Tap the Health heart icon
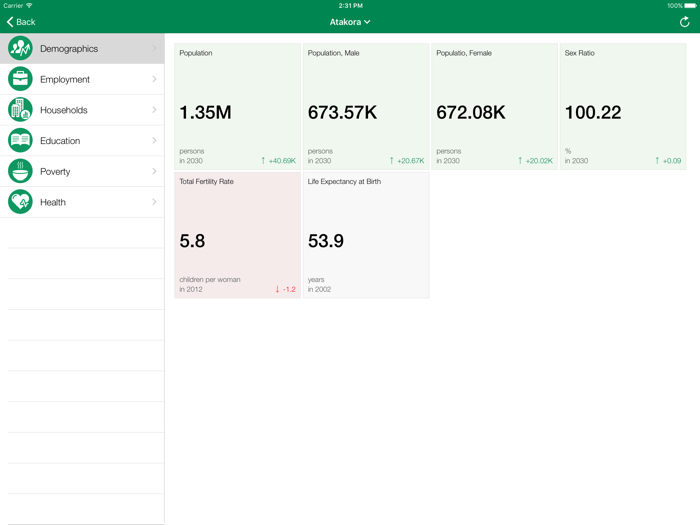 point(20,202)
